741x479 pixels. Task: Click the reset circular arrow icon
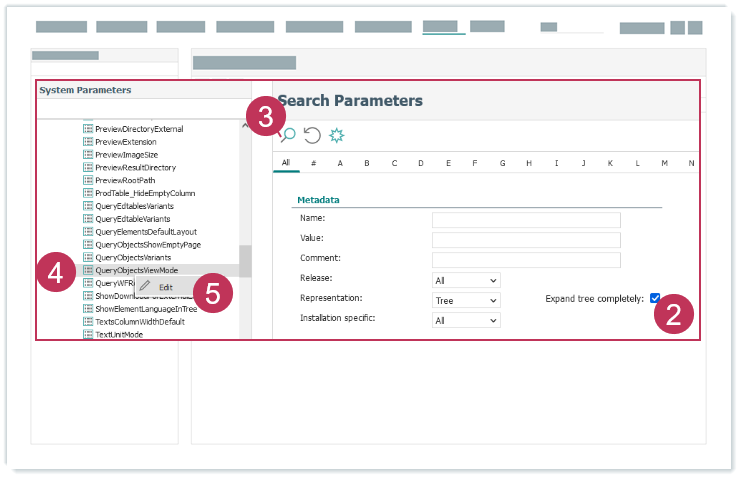point(312,135)
